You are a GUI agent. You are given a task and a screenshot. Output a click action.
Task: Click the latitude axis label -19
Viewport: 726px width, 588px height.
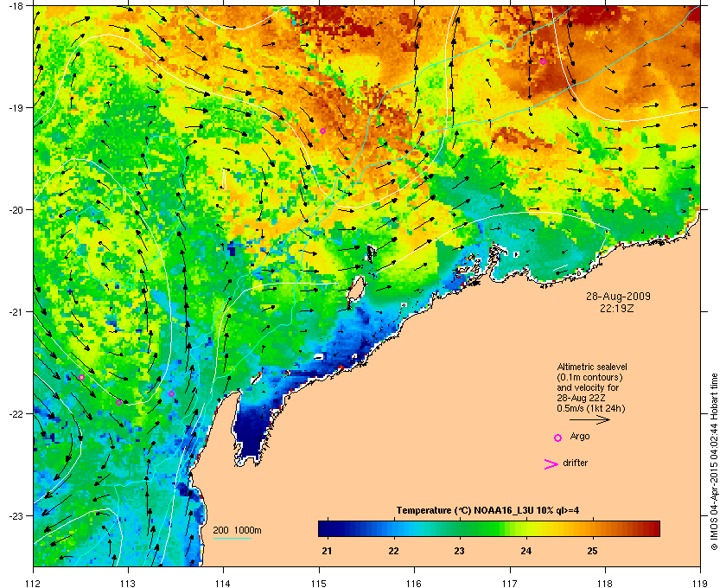pos(15,107)
